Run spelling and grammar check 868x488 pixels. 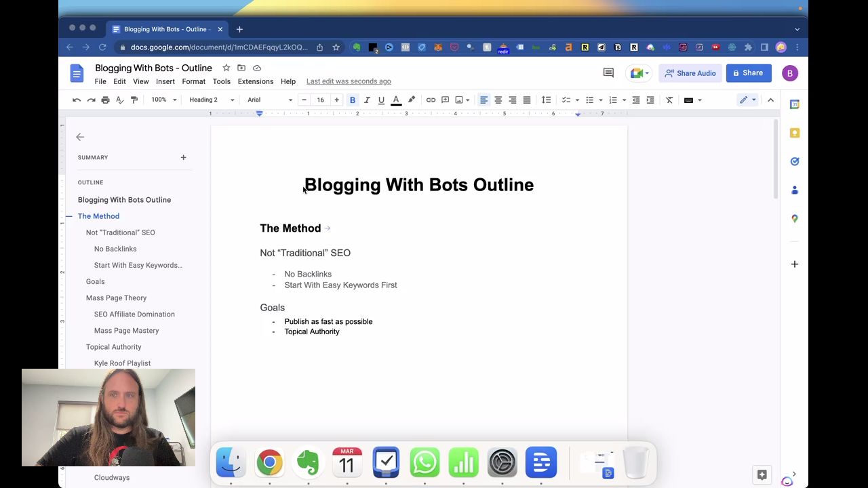(x=119, y=100)
